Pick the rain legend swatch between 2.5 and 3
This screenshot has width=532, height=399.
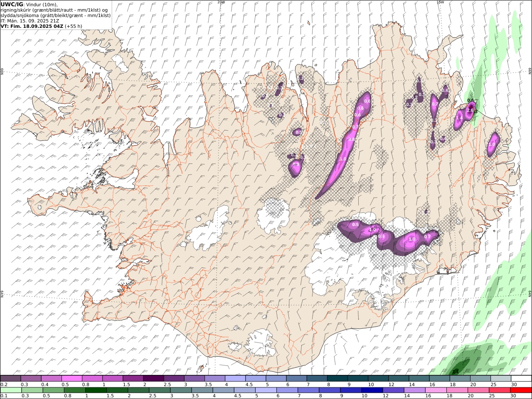click(160, 390)
